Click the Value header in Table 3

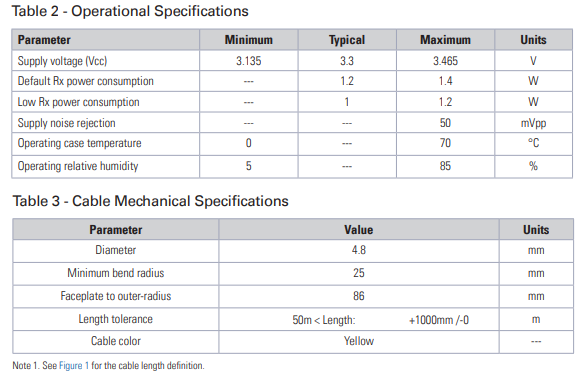click(359, 230)
